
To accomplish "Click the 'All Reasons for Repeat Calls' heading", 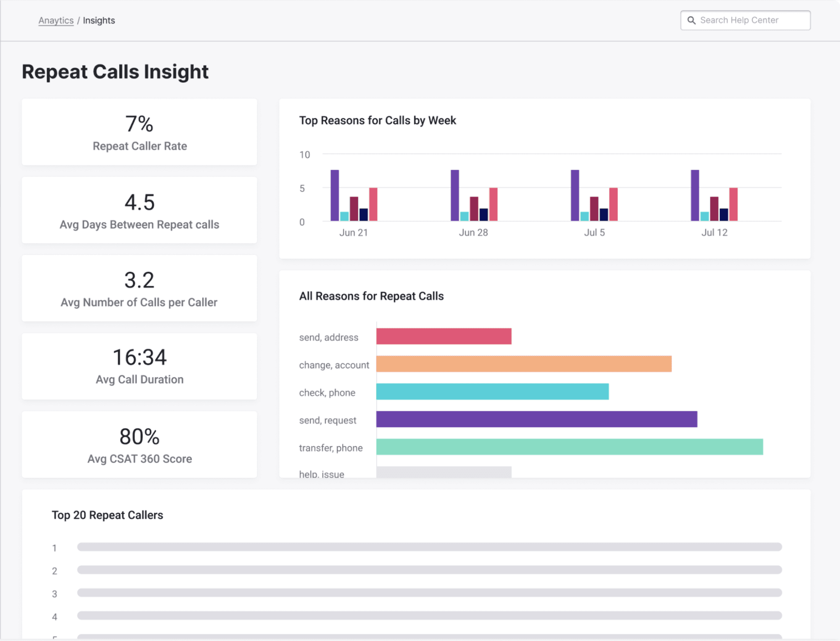I will pyautogui.click(x=371, y=295).
